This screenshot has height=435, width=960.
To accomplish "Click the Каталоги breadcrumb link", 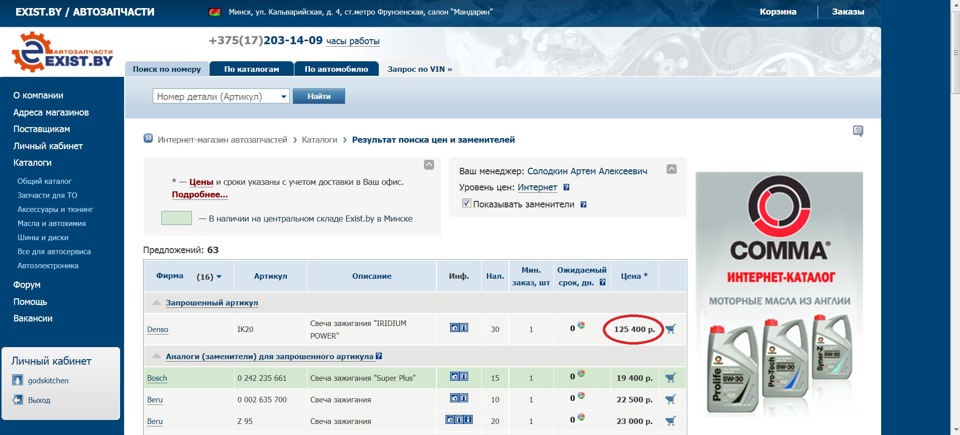I will (x=320, y=140).
